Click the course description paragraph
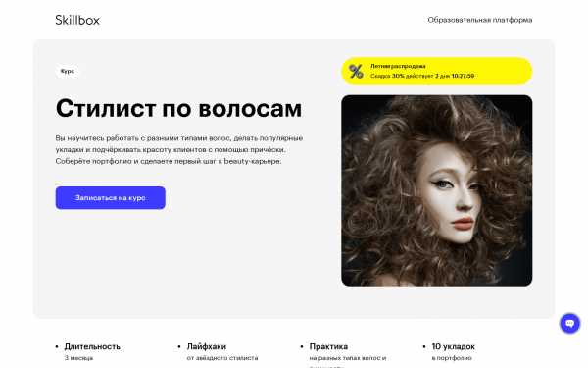Viewport: 588px width, 368px height. 179,149
